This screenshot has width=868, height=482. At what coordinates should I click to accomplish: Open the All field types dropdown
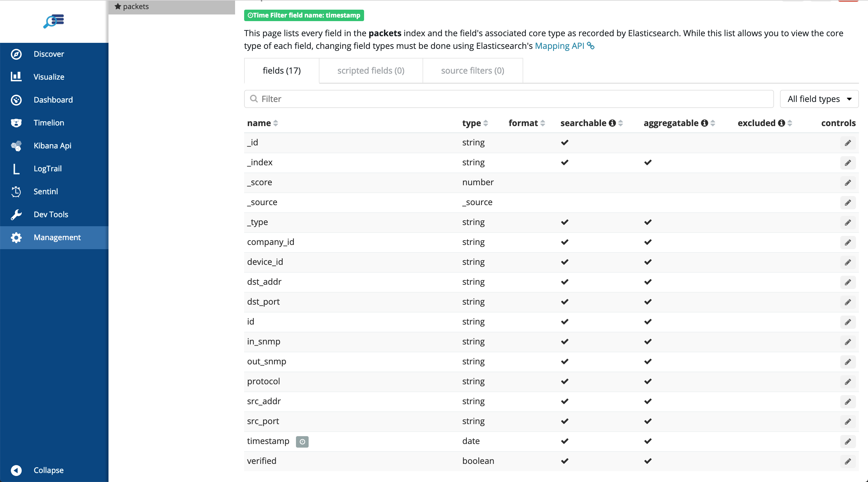pos(819,99)
